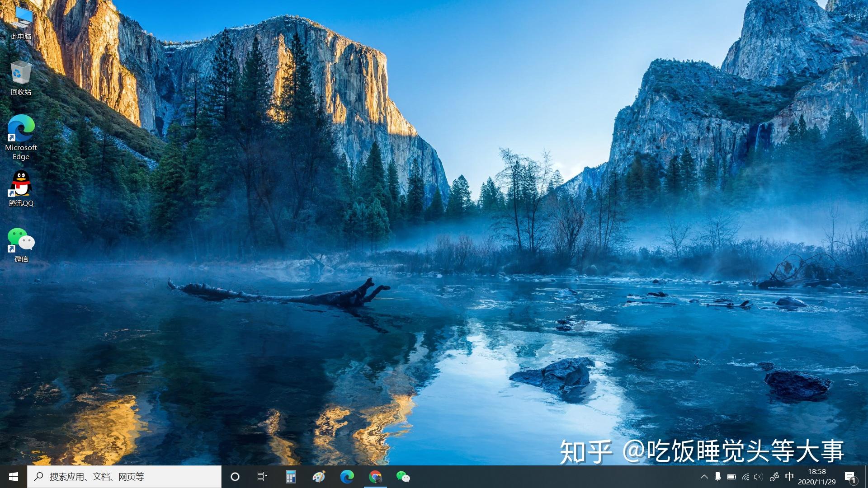Select the 回收站 recycle bin icon
Screen dimensions: 868x488
coord(21,78)
